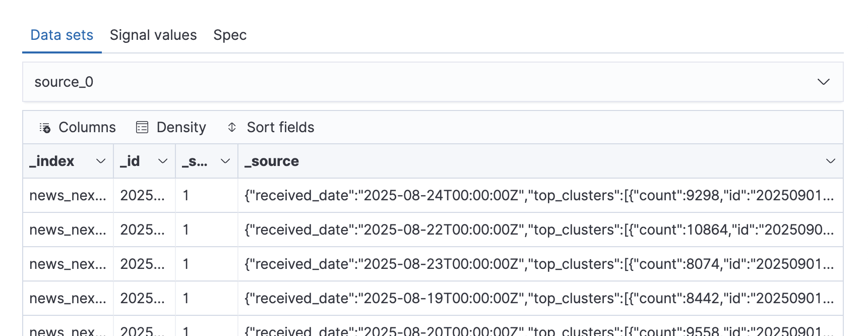
Task: Click the first row's _index cell
Action: 68,196
